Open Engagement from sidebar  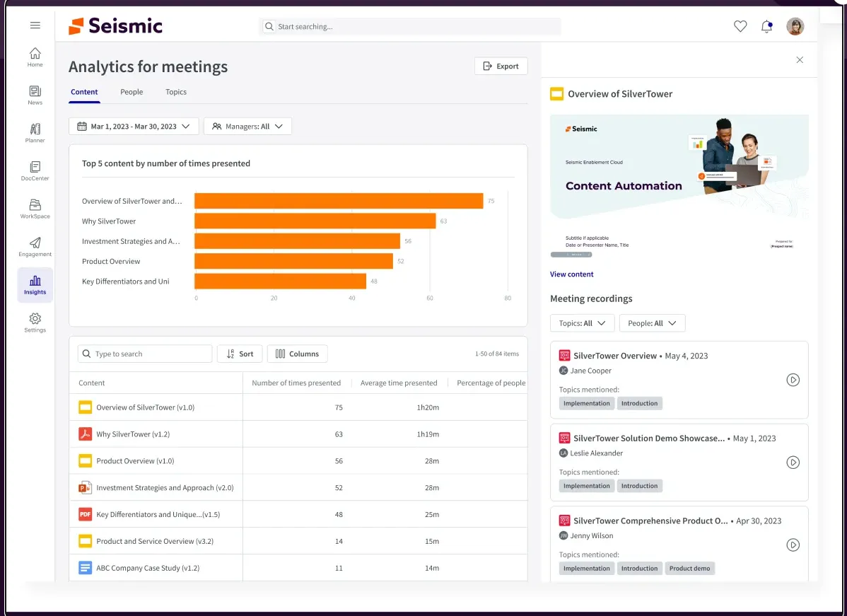point(35,246)
